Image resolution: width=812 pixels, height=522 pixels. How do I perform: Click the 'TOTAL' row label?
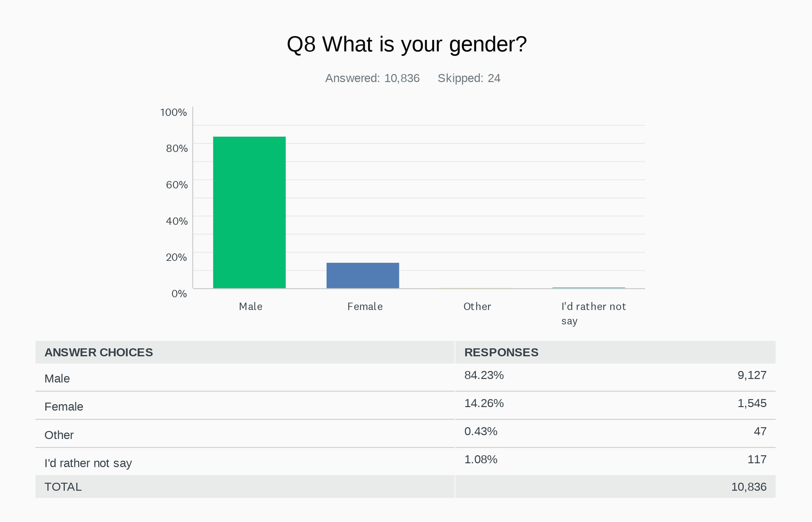(x=63, y=487)
